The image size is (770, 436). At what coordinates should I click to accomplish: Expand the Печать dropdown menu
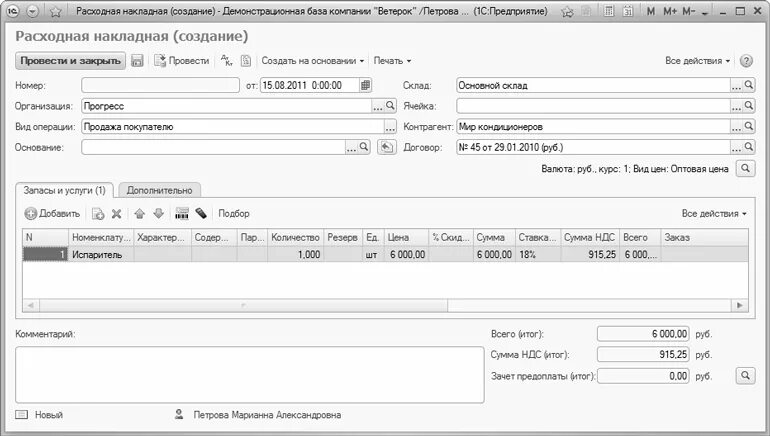click(392, 61)
